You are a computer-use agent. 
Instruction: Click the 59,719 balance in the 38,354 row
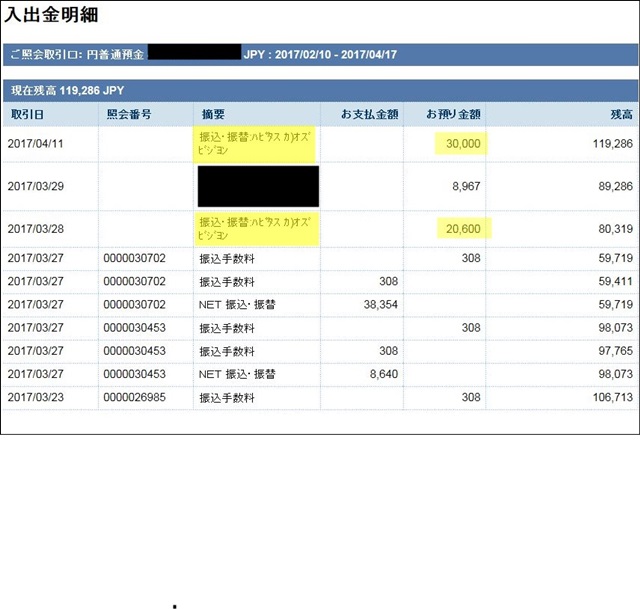point(616,304)
